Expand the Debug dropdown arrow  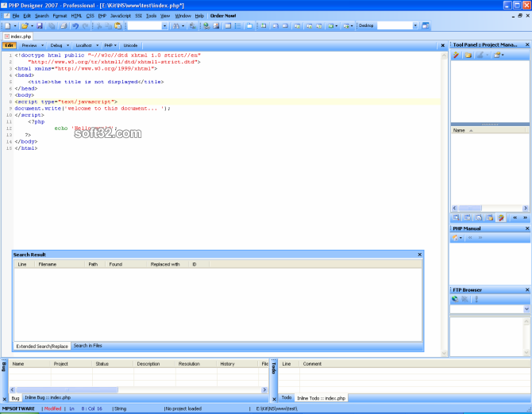pos(67,45)
